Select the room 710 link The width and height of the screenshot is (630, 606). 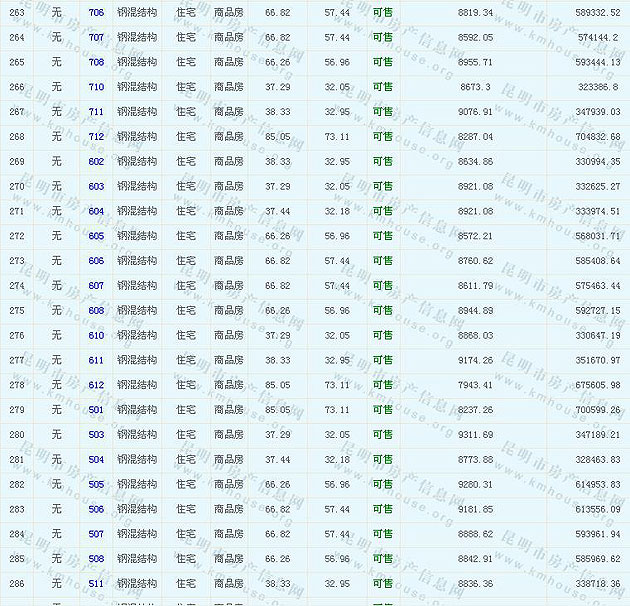coord(96,87)
